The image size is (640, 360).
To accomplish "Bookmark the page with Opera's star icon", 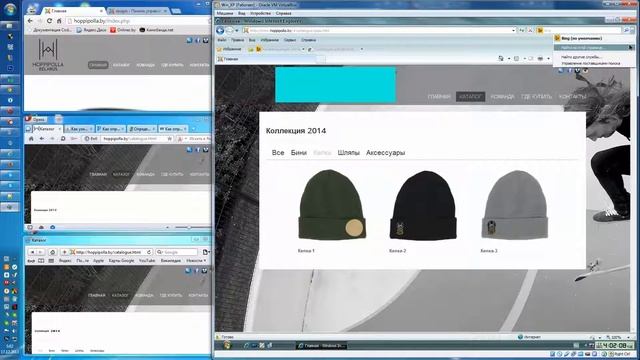I will coord(169,139).
